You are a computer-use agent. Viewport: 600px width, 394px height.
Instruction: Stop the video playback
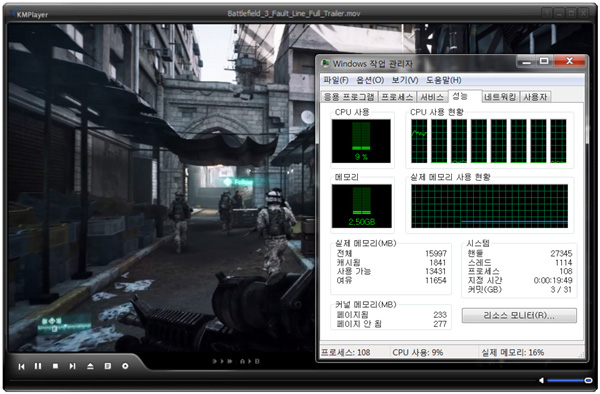pos(55,366)
